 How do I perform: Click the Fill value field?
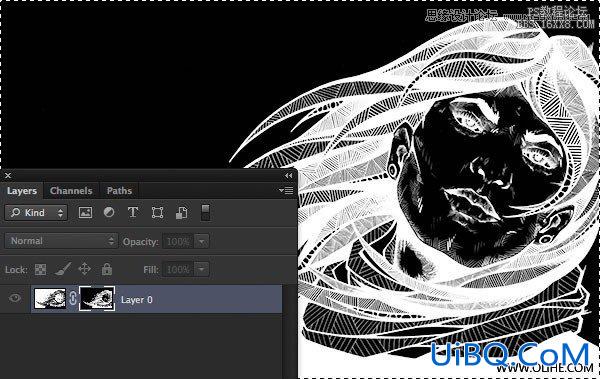point(179,270)
